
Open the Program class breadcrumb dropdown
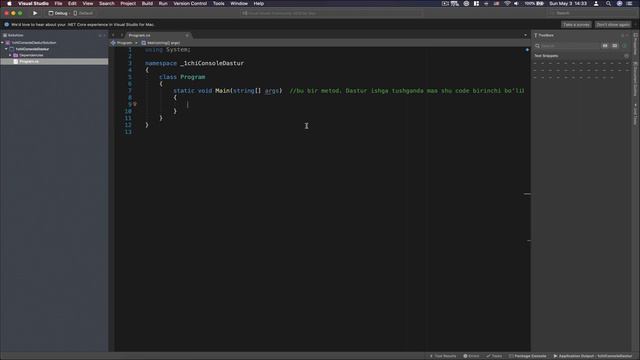[x=124, y=43]
